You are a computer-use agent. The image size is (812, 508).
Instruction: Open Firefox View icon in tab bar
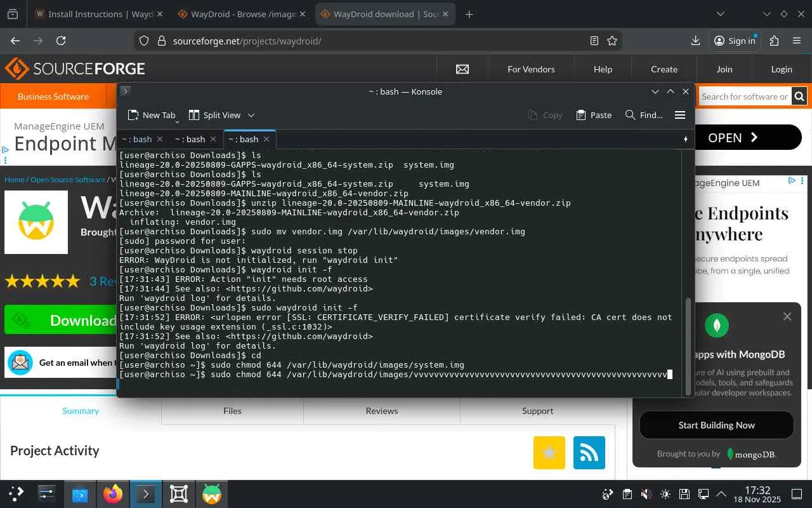[x=13, y=14]
